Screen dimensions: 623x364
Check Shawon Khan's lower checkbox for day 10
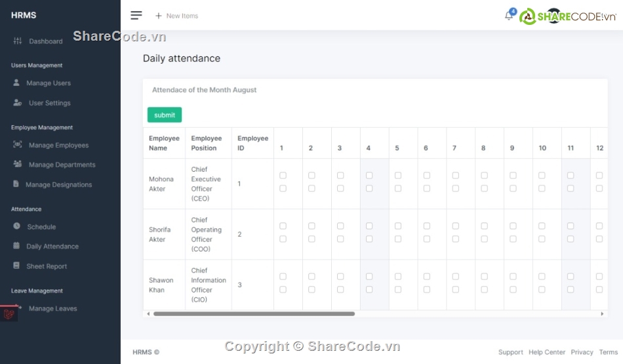(x=542, y=289)
